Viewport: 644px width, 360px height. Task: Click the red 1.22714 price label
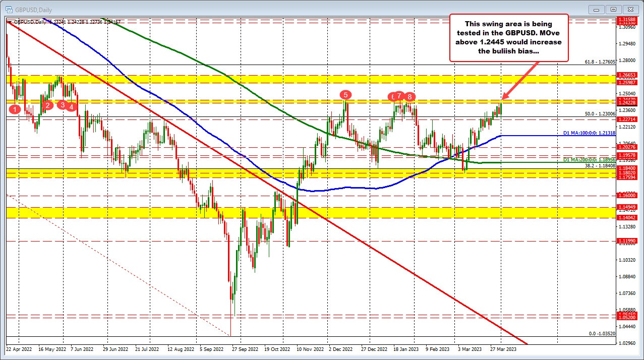pos(627,119)
